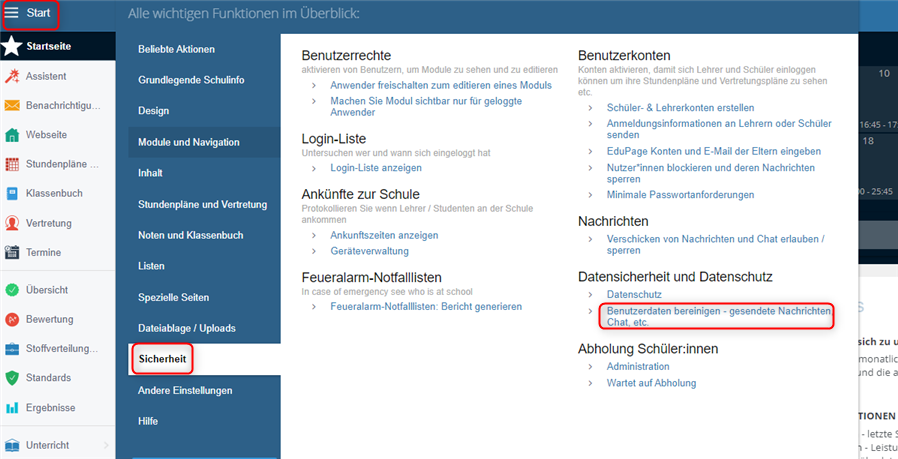This screenshot has height=459, width=898.
Task: Expand the Unterricht sidebar arrow
Action: click(107, 445)
